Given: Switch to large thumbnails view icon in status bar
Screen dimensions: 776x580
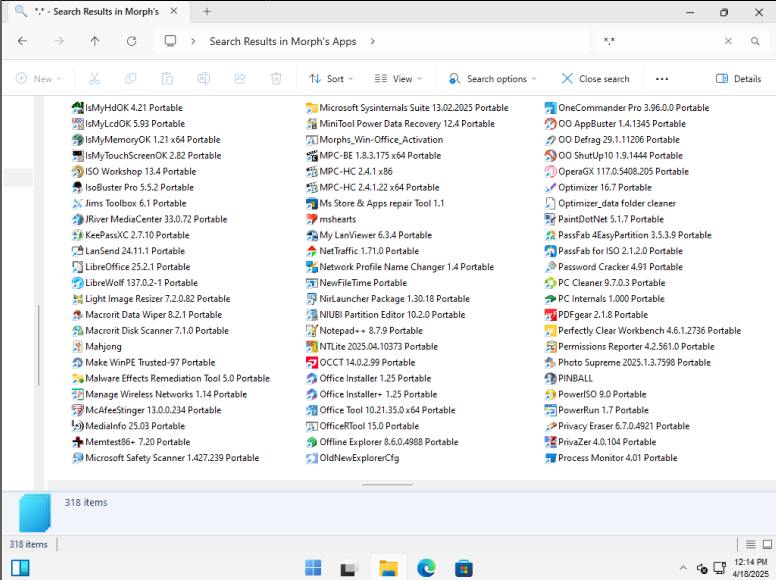Looking at the screenshot, I should 767,544.
